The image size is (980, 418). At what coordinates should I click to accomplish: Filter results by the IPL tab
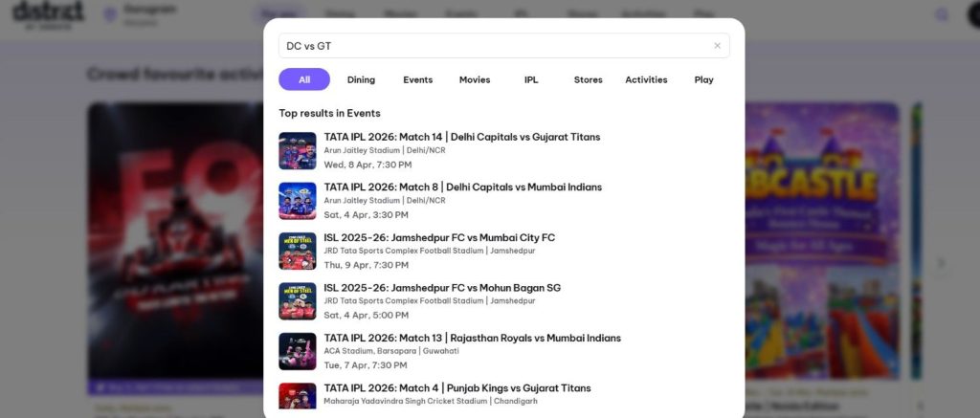531,79
